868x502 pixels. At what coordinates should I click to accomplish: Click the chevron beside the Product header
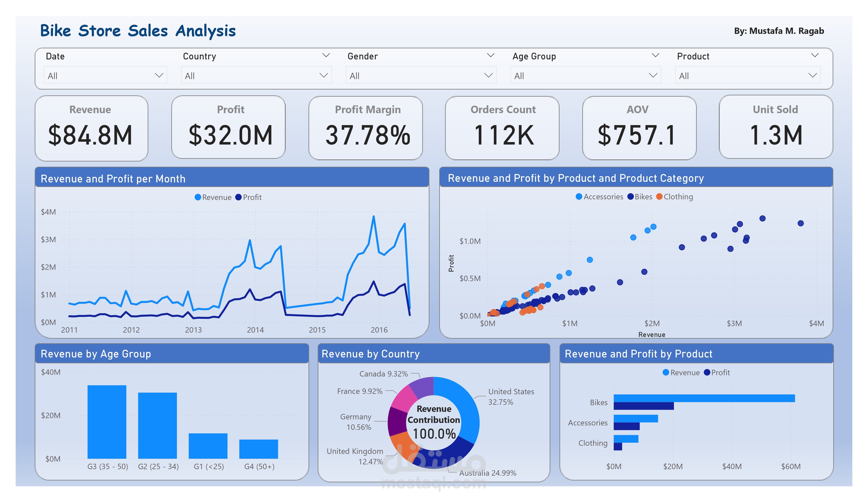815,55
